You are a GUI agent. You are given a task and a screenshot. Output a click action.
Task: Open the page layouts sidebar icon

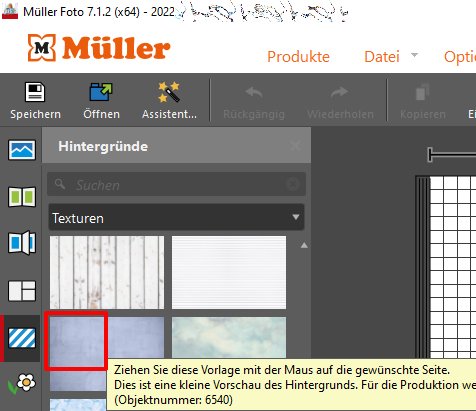(x=22, y=291)
